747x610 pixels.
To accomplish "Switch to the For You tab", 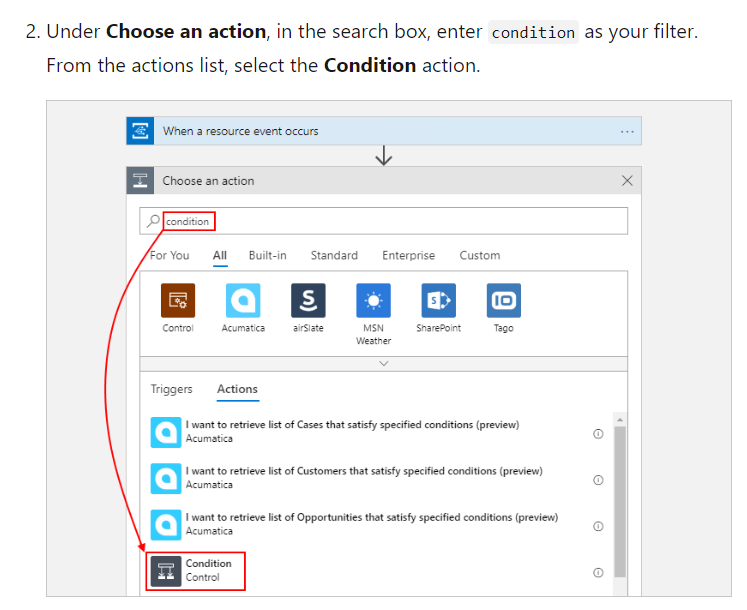I will [170, 255].
